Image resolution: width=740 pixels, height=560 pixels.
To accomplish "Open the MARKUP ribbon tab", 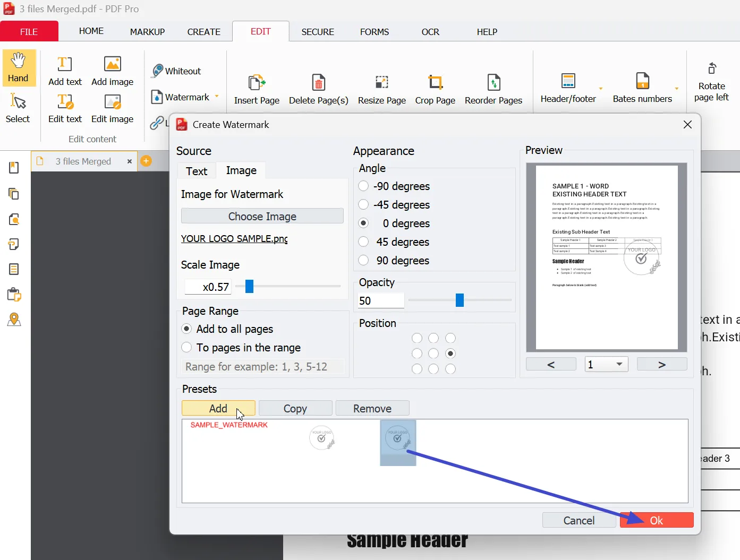I will click(x=147, y=32).
